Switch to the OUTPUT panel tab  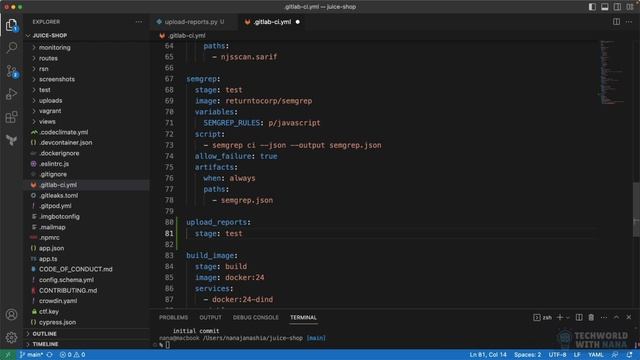pos(210,318)
